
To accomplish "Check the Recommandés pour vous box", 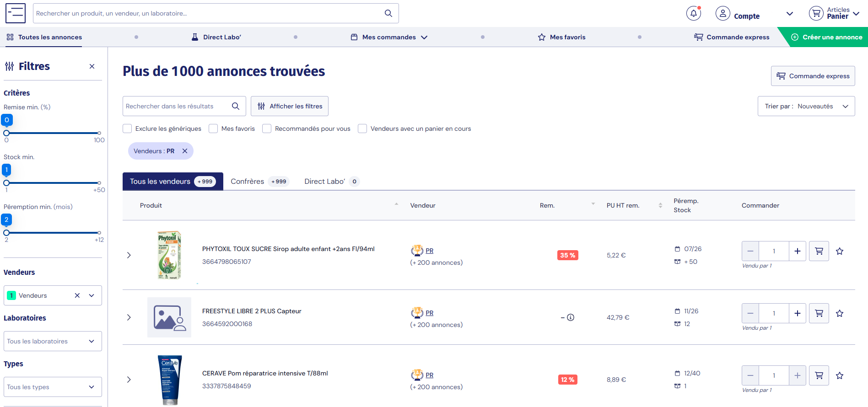I will pyautogui.click(x=267, y=129).
